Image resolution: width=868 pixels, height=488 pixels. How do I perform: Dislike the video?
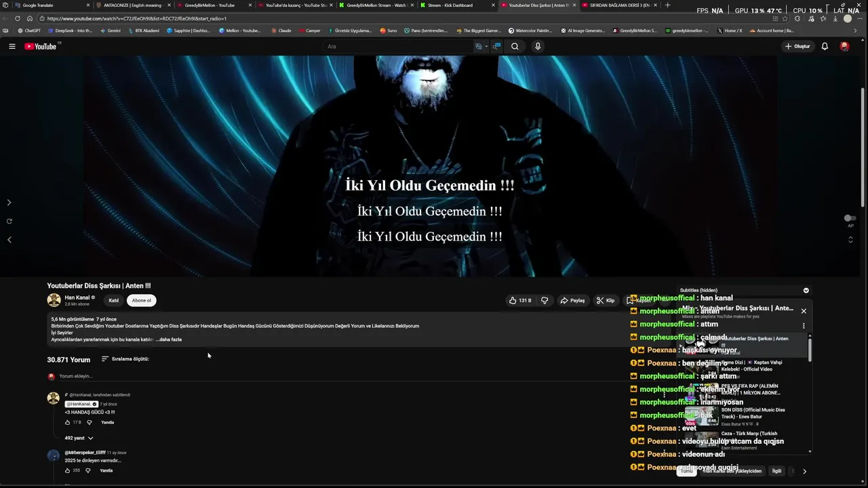click(545, 300)
